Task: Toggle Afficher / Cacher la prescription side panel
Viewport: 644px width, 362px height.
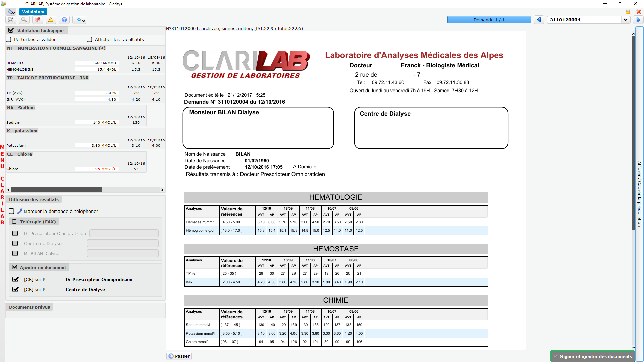Action: click(639, 194)
